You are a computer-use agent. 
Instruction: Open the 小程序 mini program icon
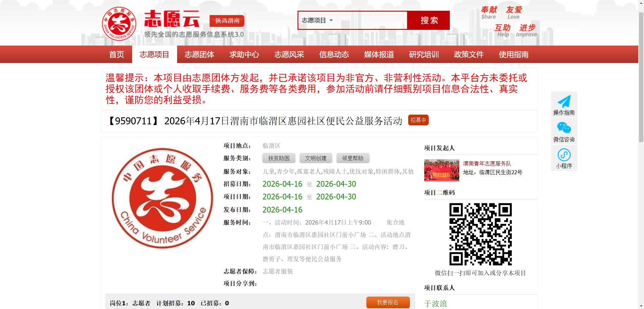click(564, 155)
